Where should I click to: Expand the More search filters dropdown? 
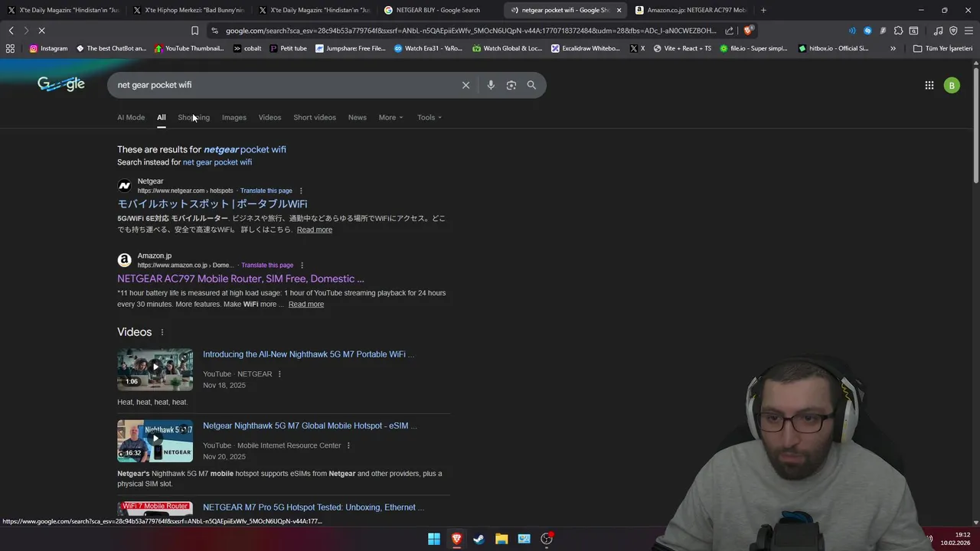pos(390,117)
